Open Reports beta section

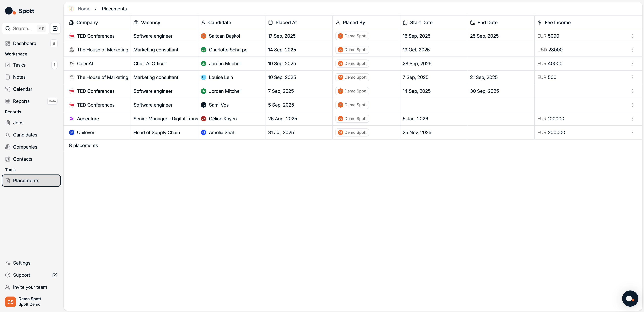(31, 101)
